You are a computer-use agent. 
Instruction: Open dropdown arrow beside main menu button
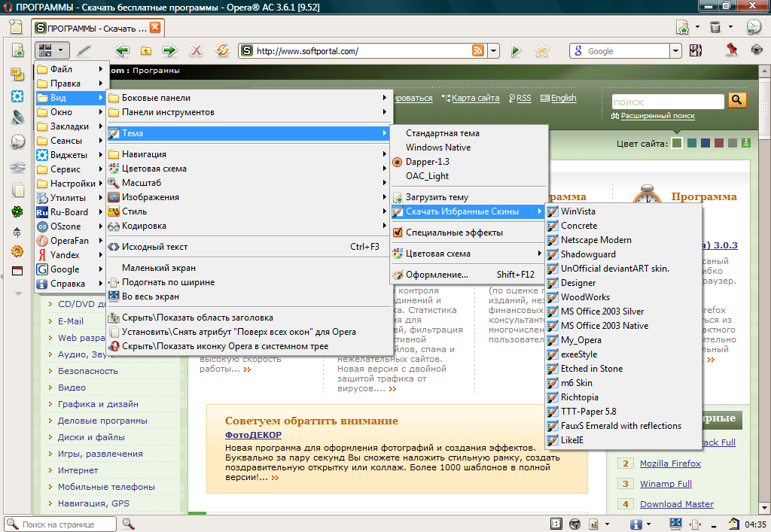tap(60, 50)
